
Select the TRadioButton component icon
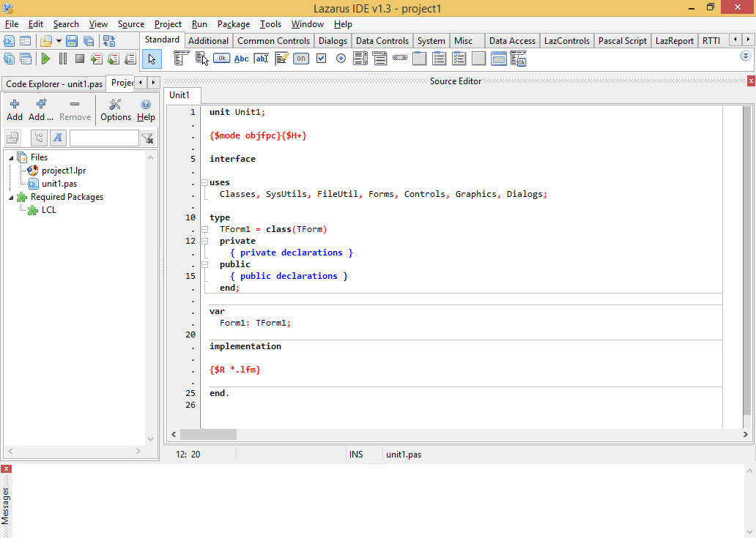click(x=341, y=59)
